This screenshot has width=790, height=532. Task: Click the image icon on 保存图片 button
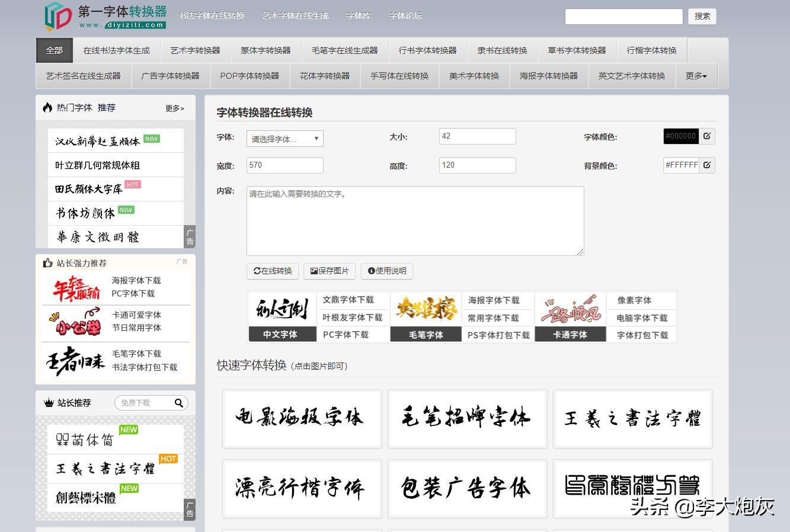coord(314,271)
